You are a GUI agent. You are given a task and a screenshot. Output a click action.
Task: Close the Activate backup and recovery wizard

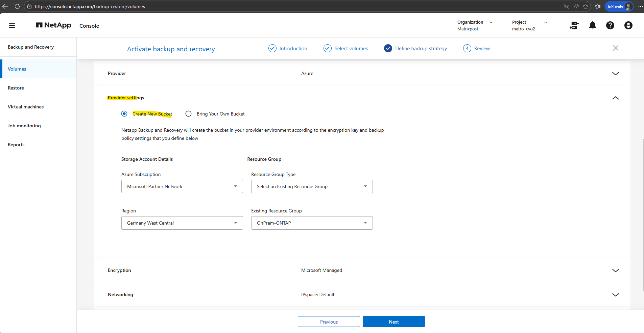615,48
